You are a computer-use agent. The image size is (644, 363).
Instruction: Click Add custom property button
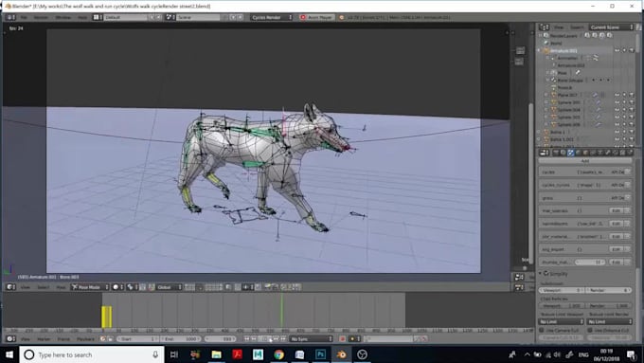(x=585, y=161)
